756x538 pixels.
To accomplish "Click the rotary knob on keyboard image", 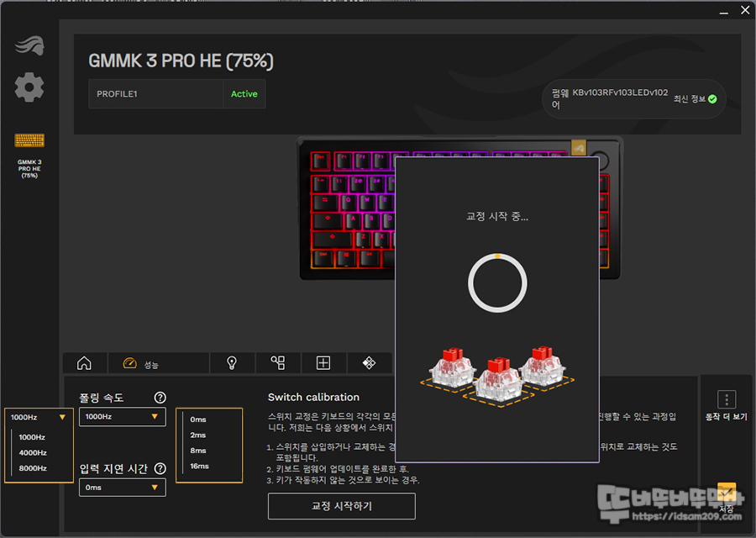I will [600, 159].
